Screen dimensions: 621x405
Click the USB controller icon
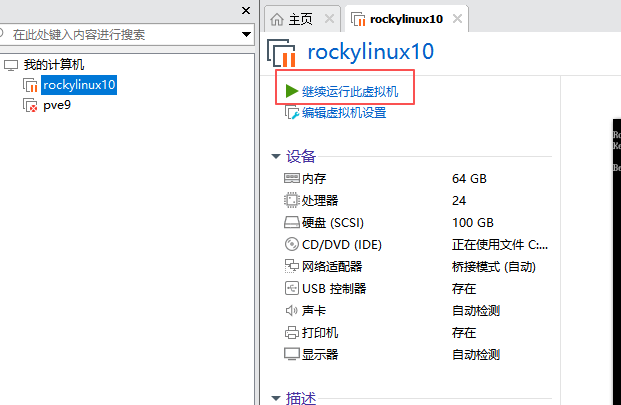(x=292, y=288)
